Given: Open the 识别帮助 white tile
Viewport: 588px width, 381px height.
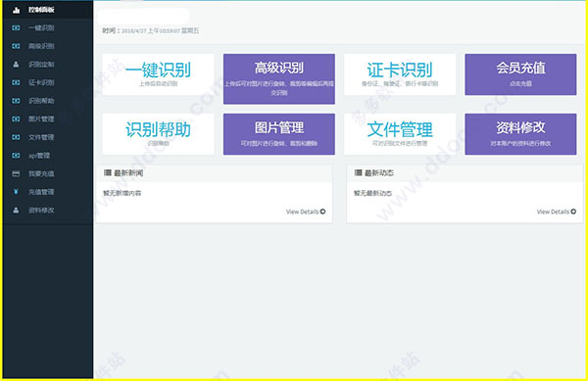Looking at the screenshot, I should click(158, 134).
